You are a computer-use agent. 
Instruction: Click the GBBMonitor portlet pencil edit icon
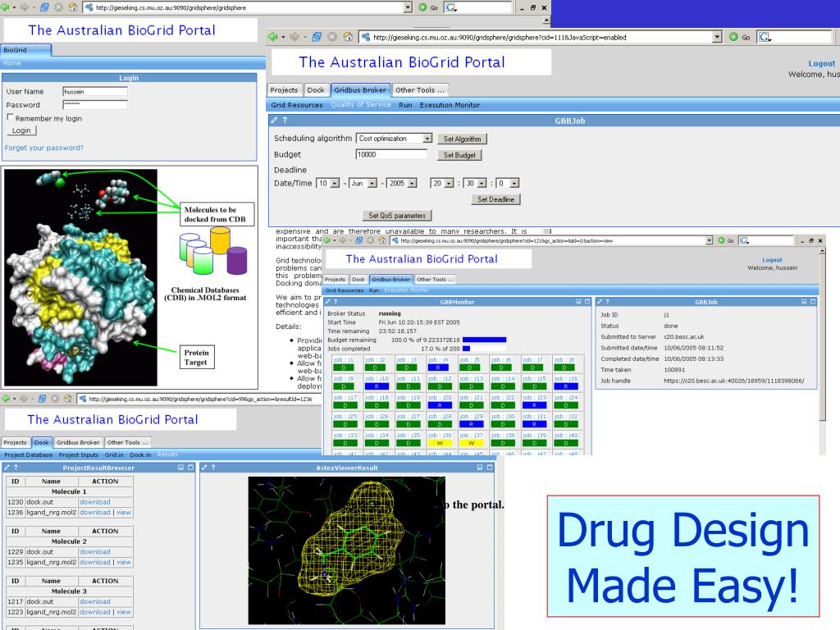(x=327, y=302)
